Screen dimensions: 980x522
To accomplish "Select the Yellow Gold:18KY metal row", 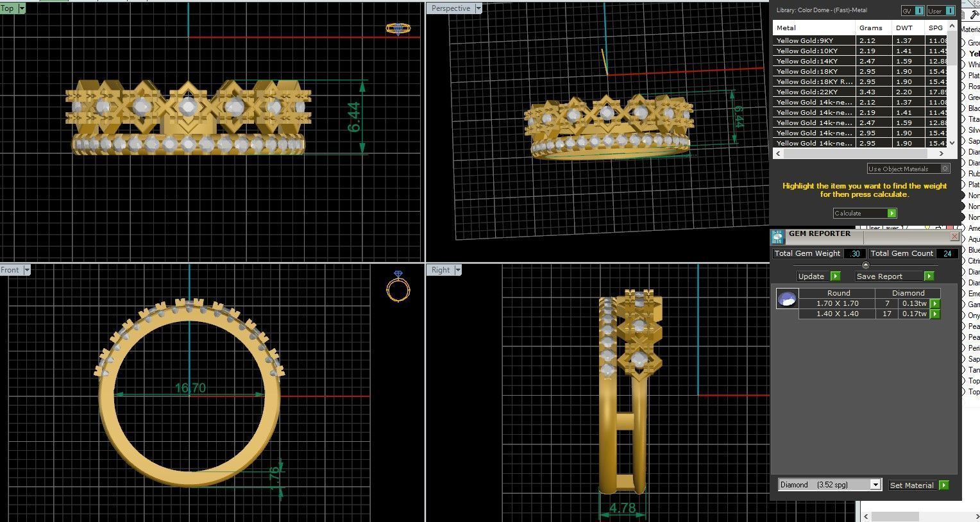I will [x=860, y=71].
